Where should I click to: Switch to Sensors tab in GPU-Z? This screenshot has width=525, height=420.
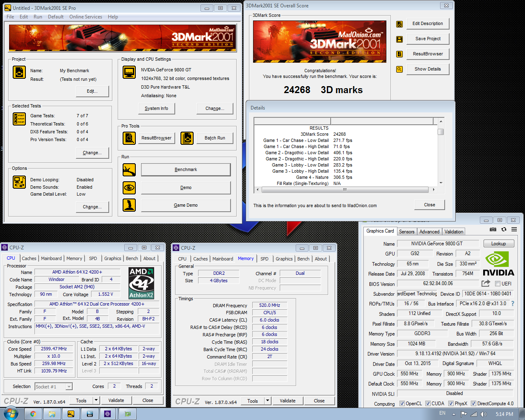click(407, 232)
